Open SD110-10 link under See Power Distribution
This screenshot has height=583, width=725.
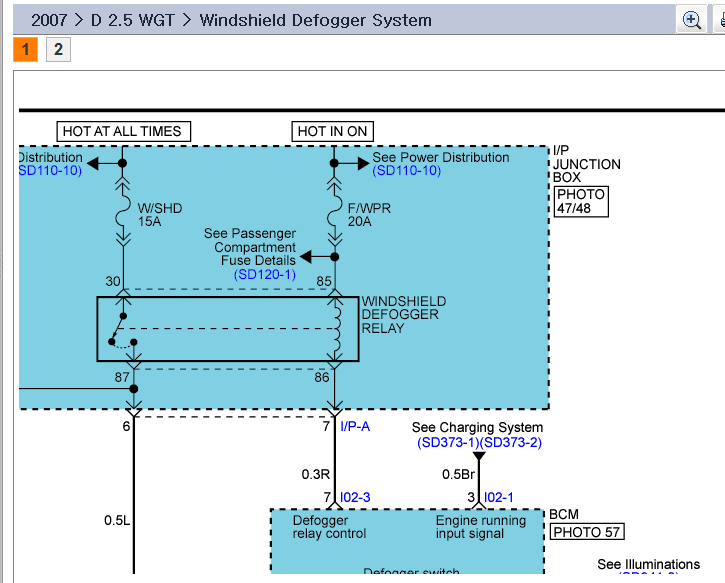406,171
